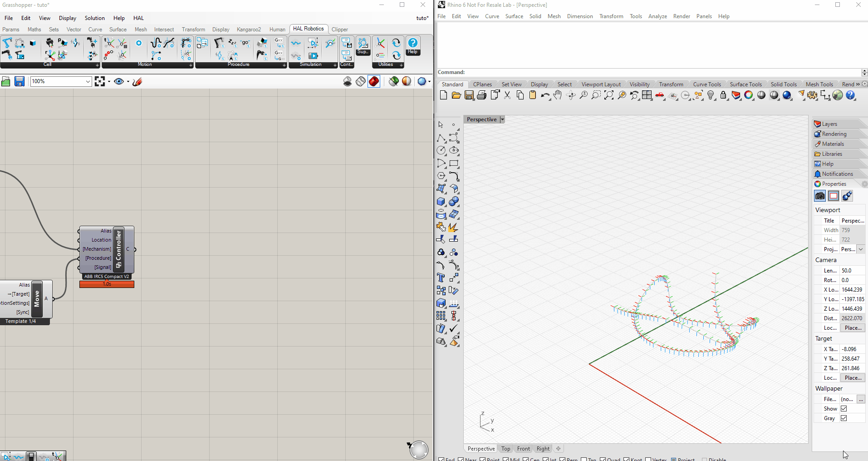Select the Pan hand tool in Rhino

coord(558,95)
